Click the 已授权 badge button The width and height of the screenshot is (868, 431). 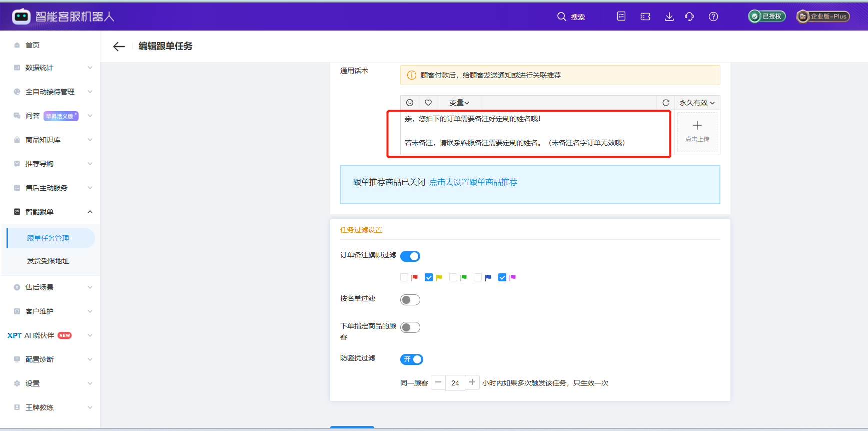(767, 17)
